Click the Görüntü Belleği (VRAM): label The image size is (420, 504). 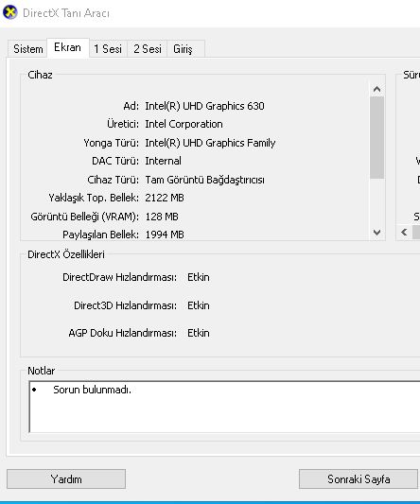(84, 217)
